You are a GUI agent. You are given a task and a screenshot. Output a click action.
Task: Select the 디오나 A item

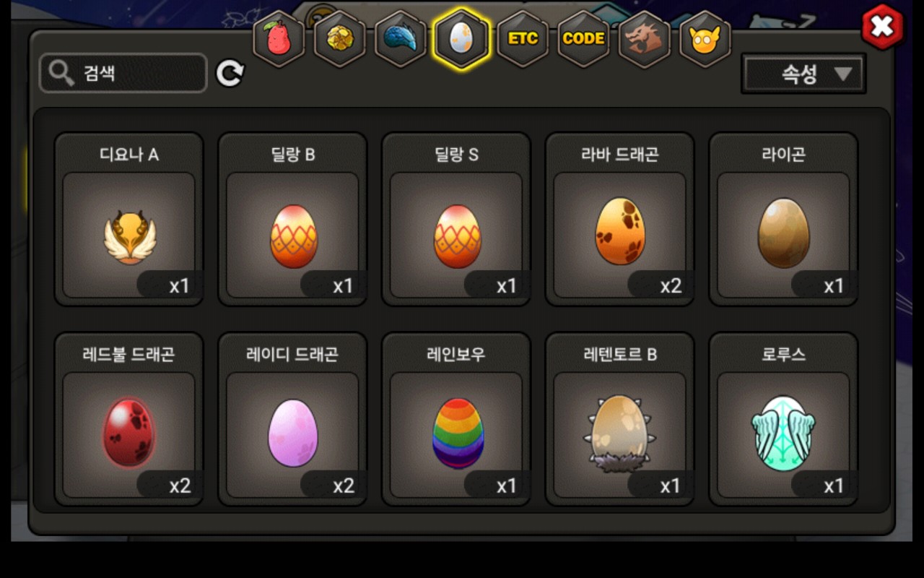pos(129,219)
